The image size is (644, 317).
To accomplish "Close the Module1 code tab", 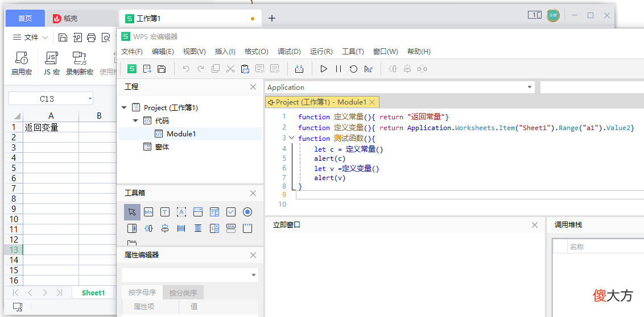I will coord(371,102).
